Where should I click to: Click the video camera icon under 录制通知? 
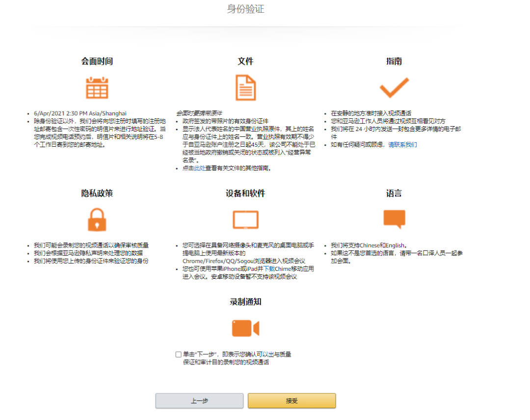[245, 328]
